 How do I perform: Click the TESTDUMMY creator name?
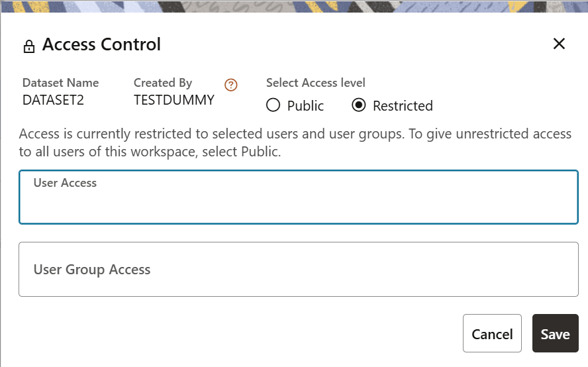[x=173, y=101]
